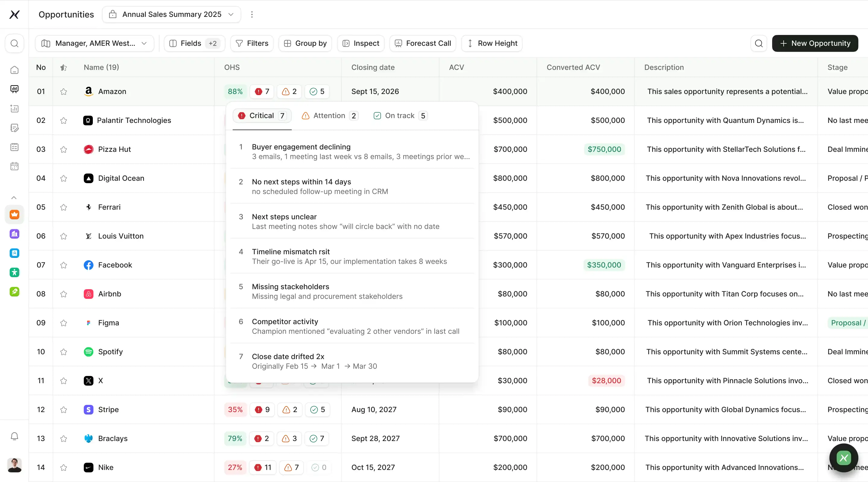Switch to the Critical tab in popup
The image size is (868, 482).
(262, 116)
